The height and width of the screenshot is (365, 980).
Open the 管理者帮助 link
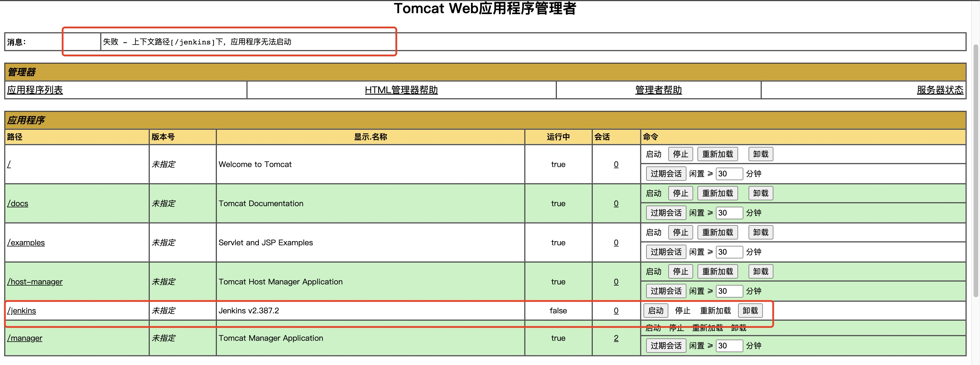tap(658, 90)
